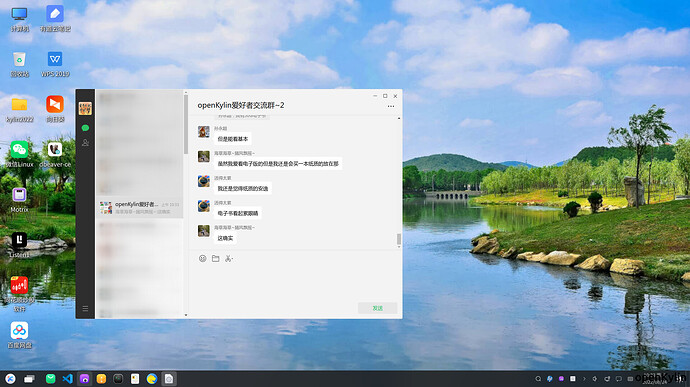Click avatar beside message 但是能看基本
The image size is (690, 387).
(204, 132)
